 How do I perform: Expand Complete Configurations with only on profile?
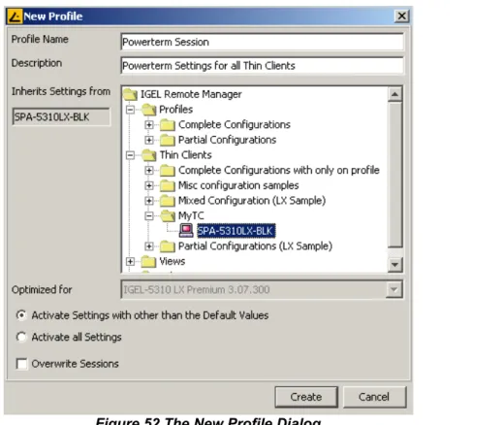(x=149, y=171)
